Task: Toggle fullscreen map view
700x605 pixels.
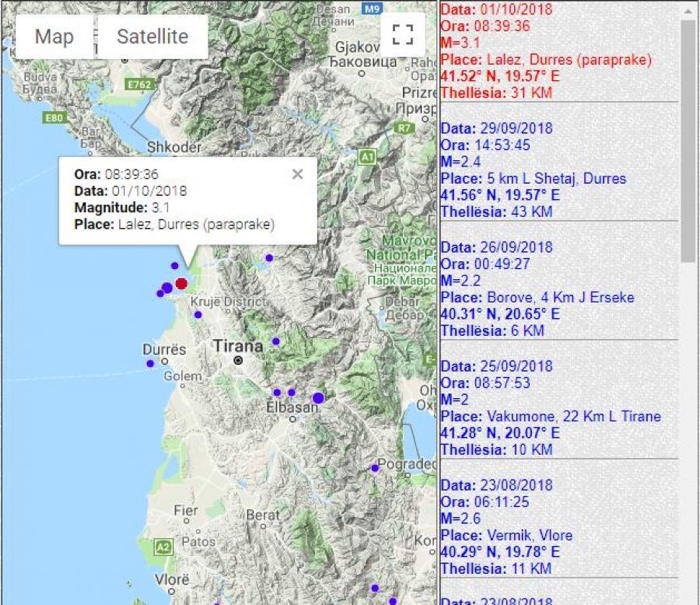Action: pyautogui.click(x=402, y=34)
